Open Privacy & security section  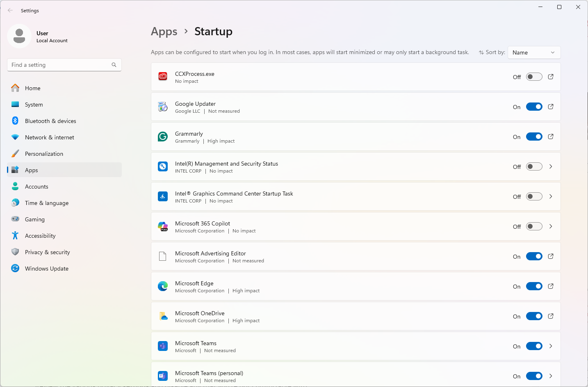point(64,252)
